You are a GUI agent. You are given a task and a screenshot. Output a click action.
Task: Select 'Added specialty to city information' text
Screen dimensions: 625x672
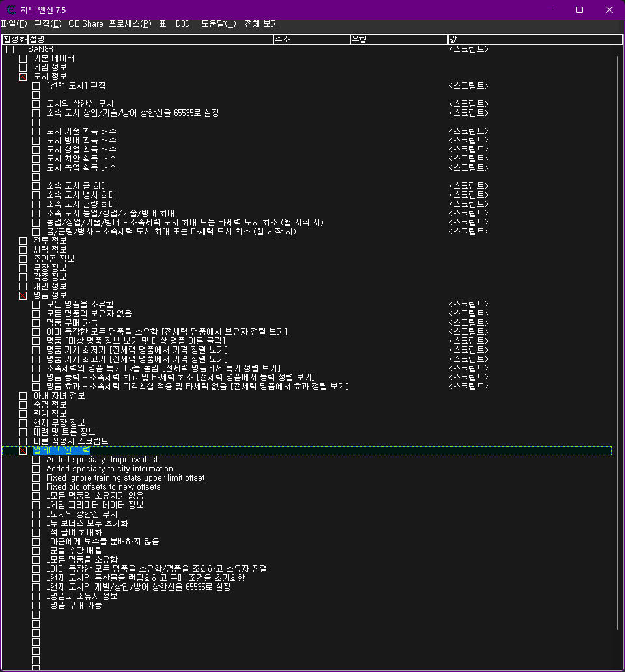tap(109, 468)
